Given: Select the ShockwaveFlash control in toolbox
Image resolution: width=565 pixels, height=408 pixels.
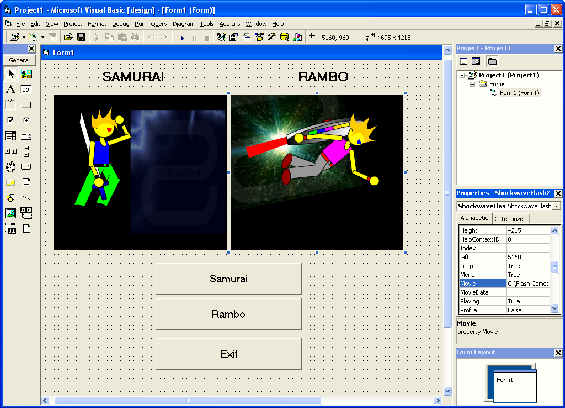Looking at the screenshot, I should tap(26, 229).
